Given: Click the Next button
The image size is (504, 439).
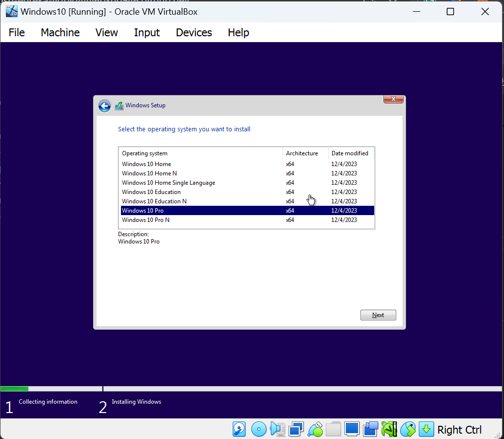Looking at the screenshot, I should [378, 315].
